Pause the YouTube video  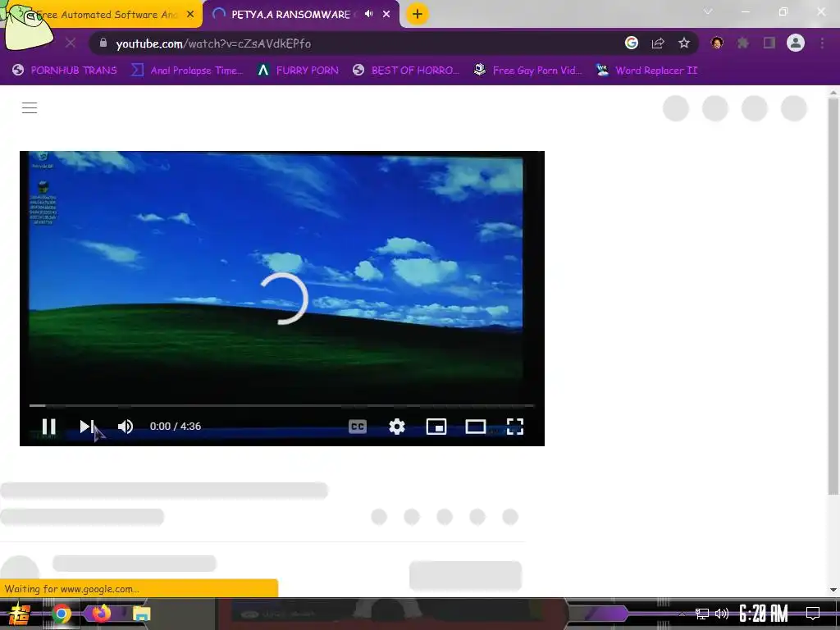pyautogui.click(x=48, y=427)
